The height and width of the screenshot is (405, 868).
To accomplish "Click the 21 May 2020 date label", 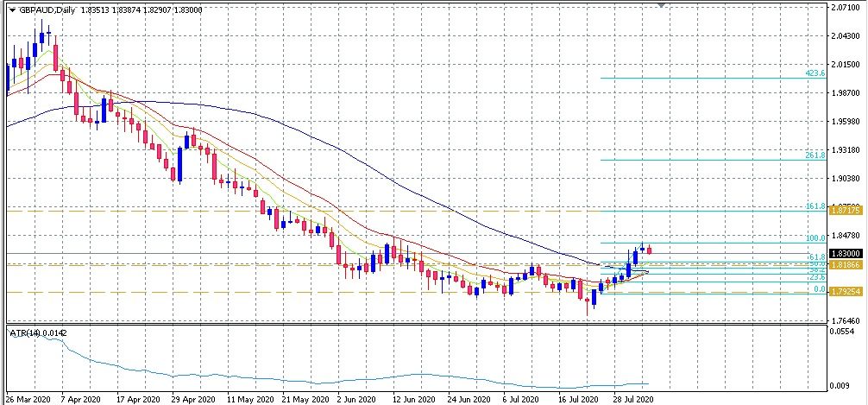I will pos(306,399).
